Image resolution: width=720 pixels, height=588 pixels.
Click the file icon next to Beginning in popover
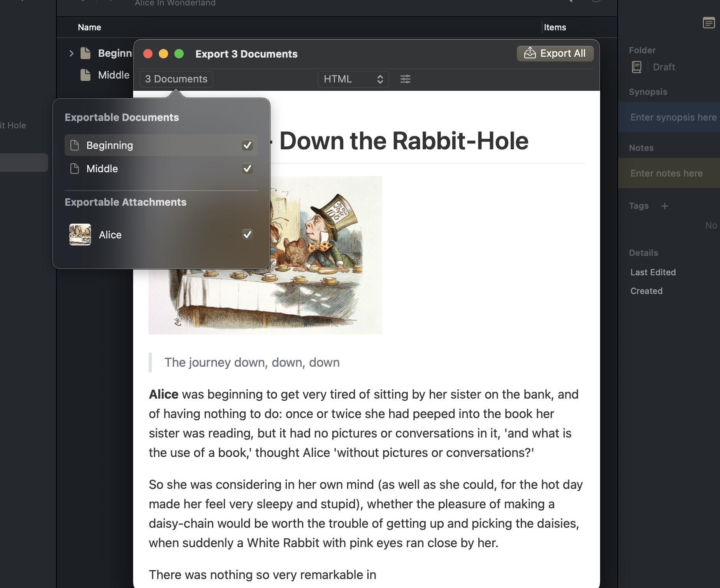tap(74, 145)
